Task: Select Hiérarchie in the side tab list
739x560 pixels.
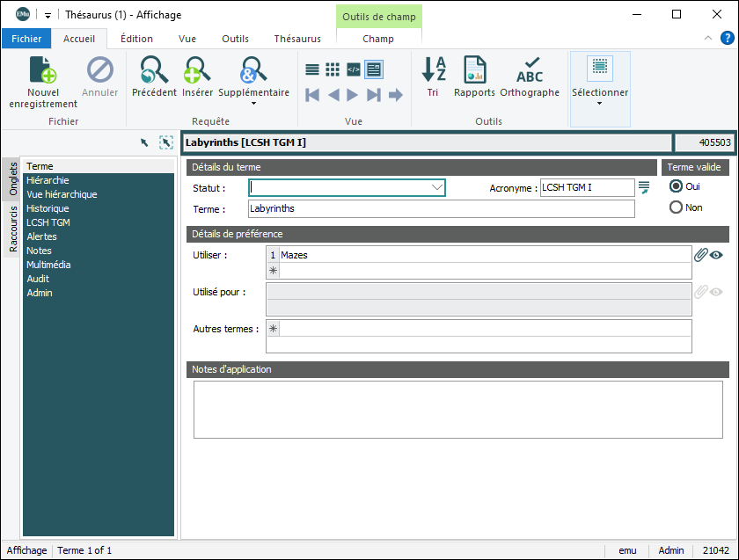Action: coord(48,180)
